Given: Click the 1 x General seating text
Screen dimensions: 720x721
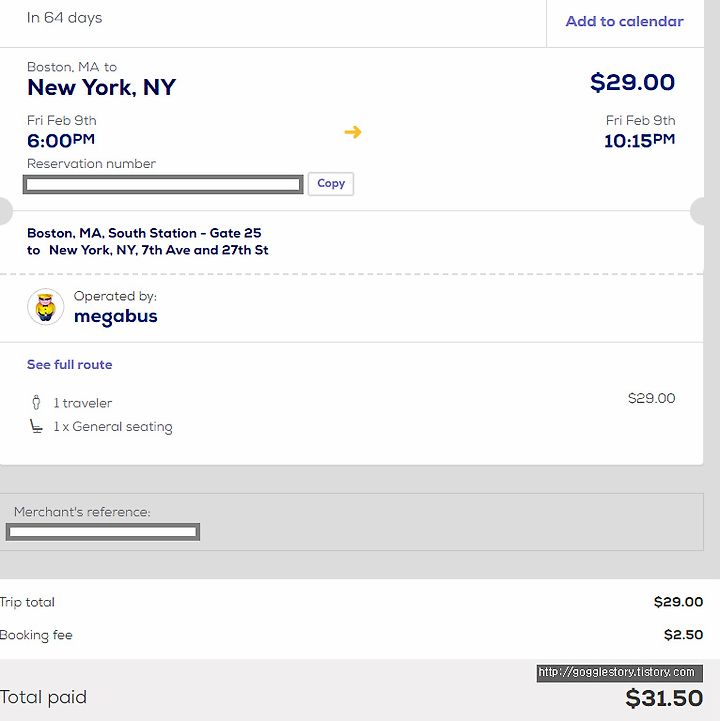Looking at the screenshot, I should click(x=113, y=427).
